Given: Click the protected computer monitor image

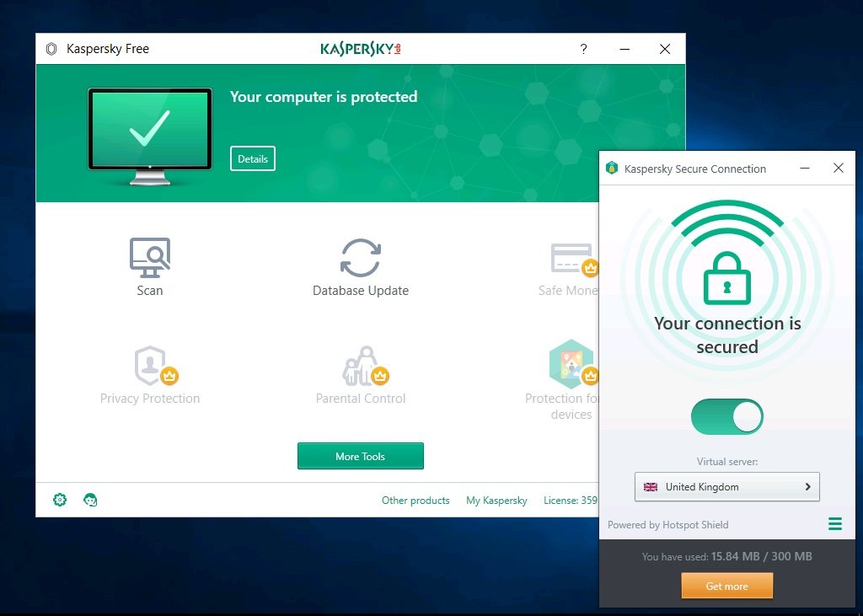Looking at the screenshot, I should pyautogui.click(x=150, y=137).
